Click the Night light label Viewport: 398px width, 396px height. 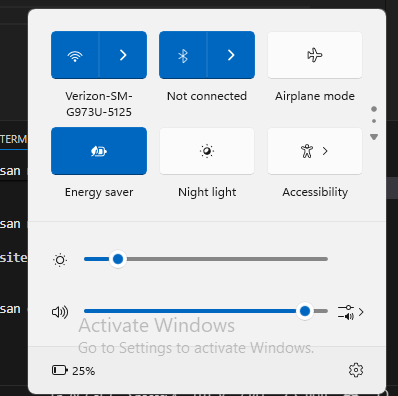click(x=207, y=192)
